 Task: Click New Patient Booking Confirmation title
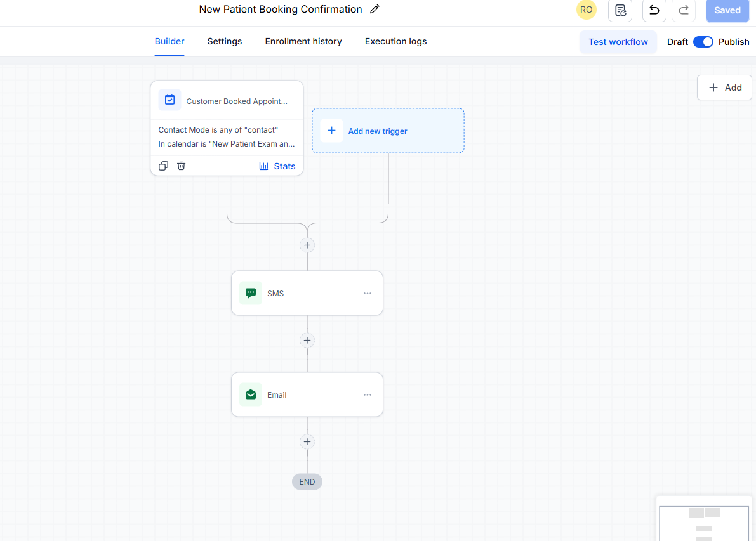pos(281,9)
